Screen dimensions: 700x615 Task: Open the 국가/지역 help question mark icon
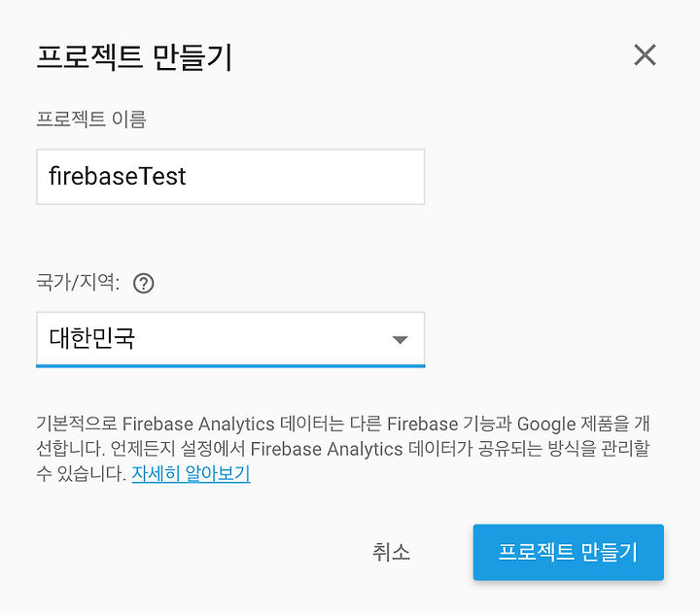pyautogui.click(x=144, y=283)
